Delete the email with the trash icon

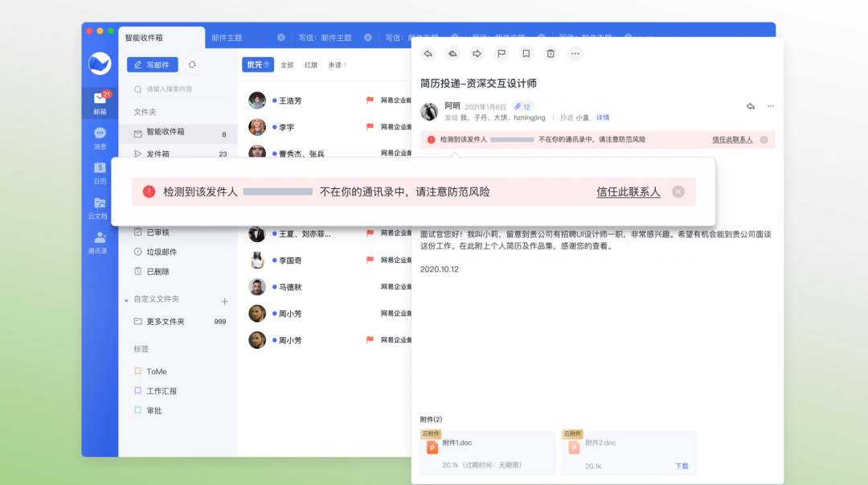click(x=550, y=53)
